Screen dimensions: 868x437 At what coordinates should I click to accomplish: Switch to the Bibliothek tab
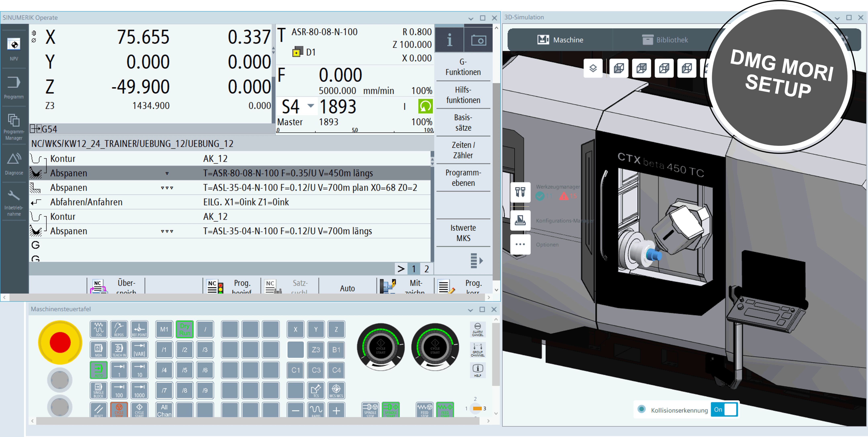point(665,40)
